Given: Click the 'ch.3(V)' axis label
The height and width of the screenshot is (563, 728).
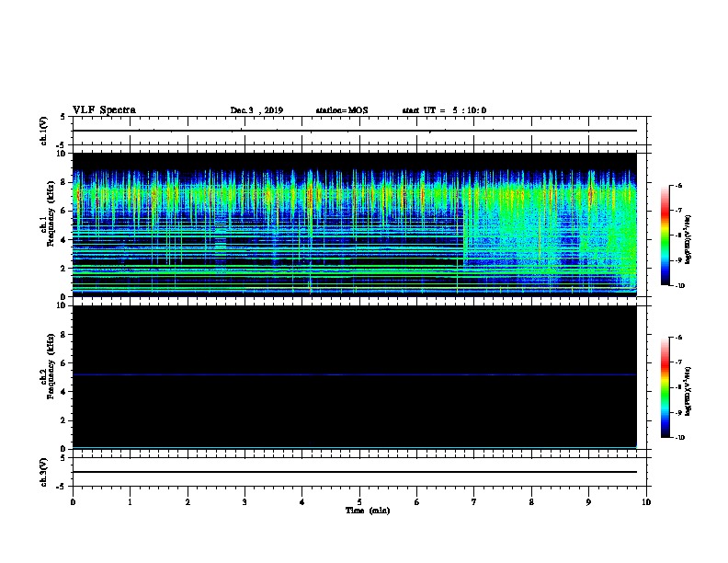Looking at the screenshot, I should pos(43,473).
